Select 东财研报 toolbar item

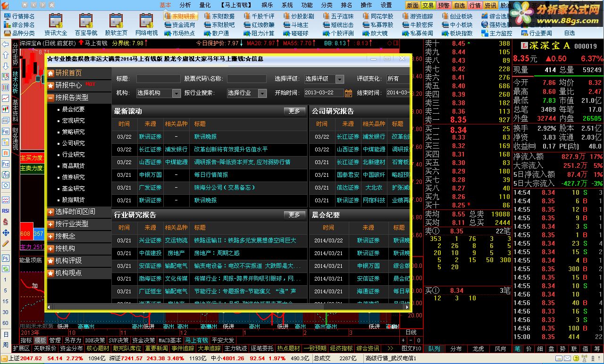pos(180,16)
